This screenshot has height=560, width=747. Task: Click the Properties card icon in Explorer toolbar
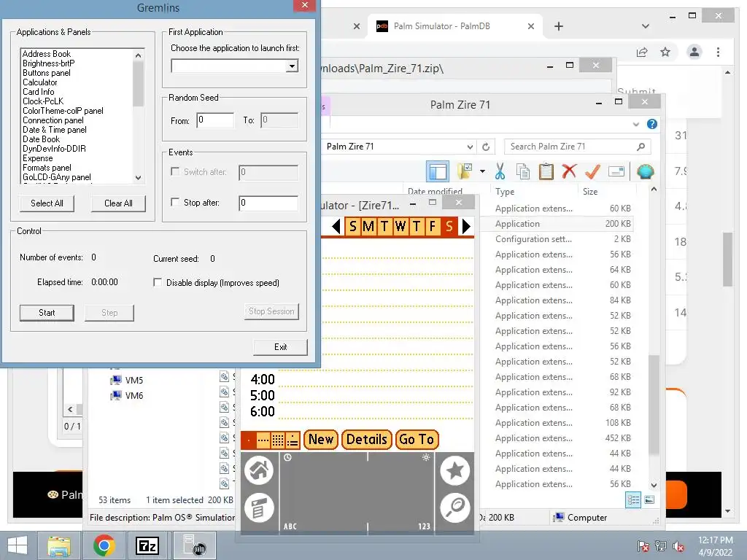616,171
